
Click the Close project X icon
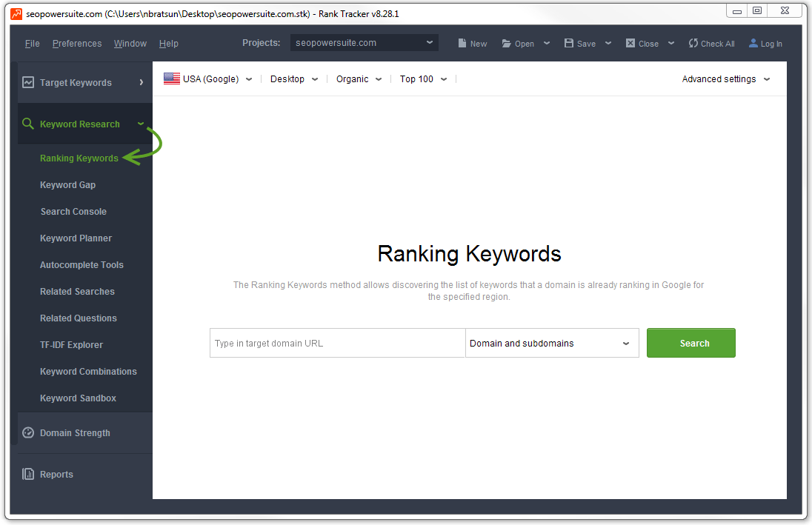tap(630, 43)
